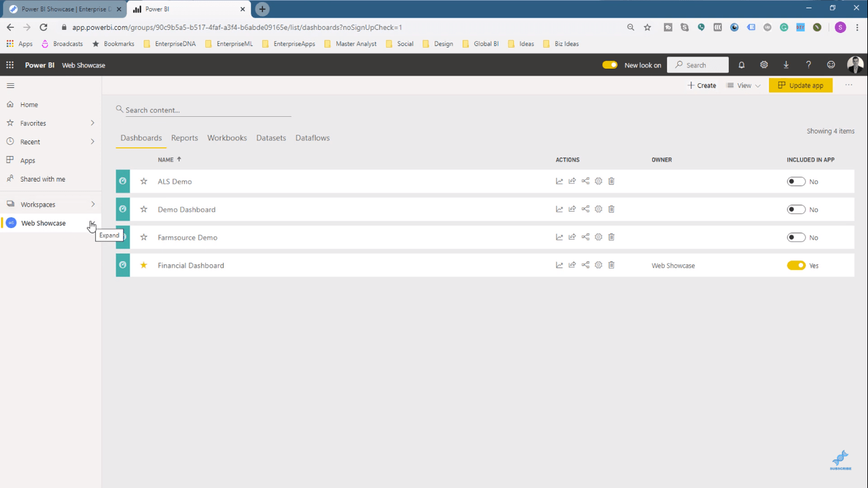
Task: Expand the Workspaces flyout chevron
Action: point(93,204)
